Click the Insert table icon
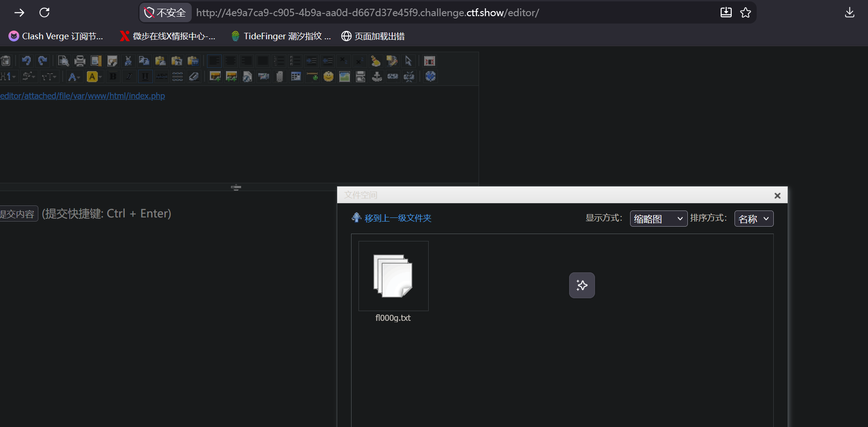Image resolution: width=868 pixels, height=427 pixels. coord(296,76)
